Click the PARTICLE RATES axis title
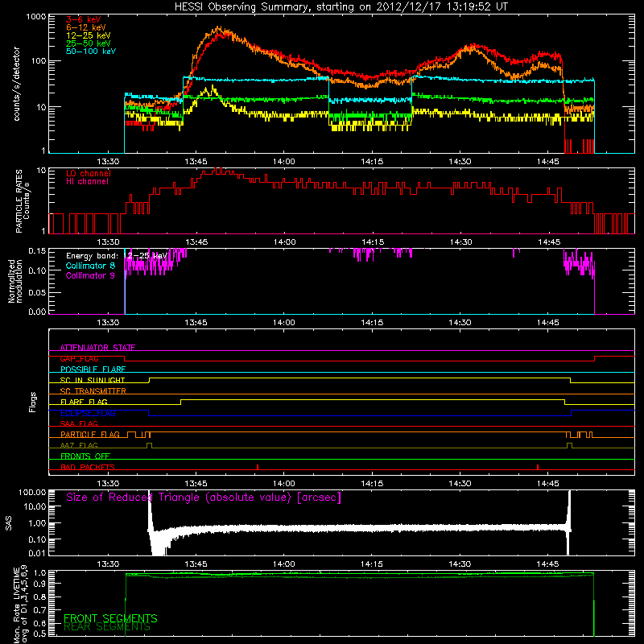644x644 pixels. (23, 200)
